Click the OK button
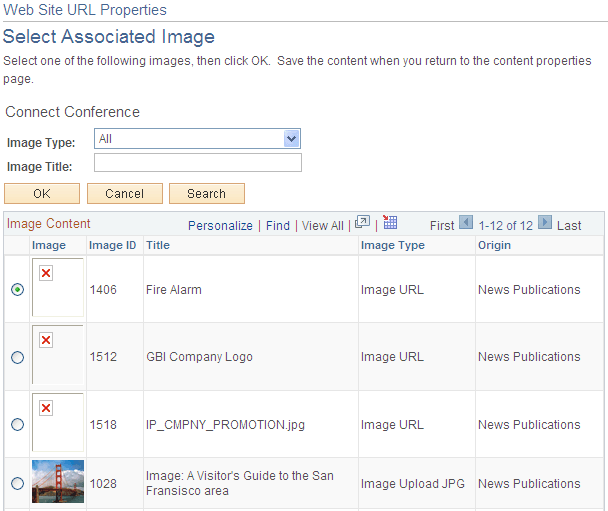The height and width of the screenshot is (511, 608). tap(42, 193)
